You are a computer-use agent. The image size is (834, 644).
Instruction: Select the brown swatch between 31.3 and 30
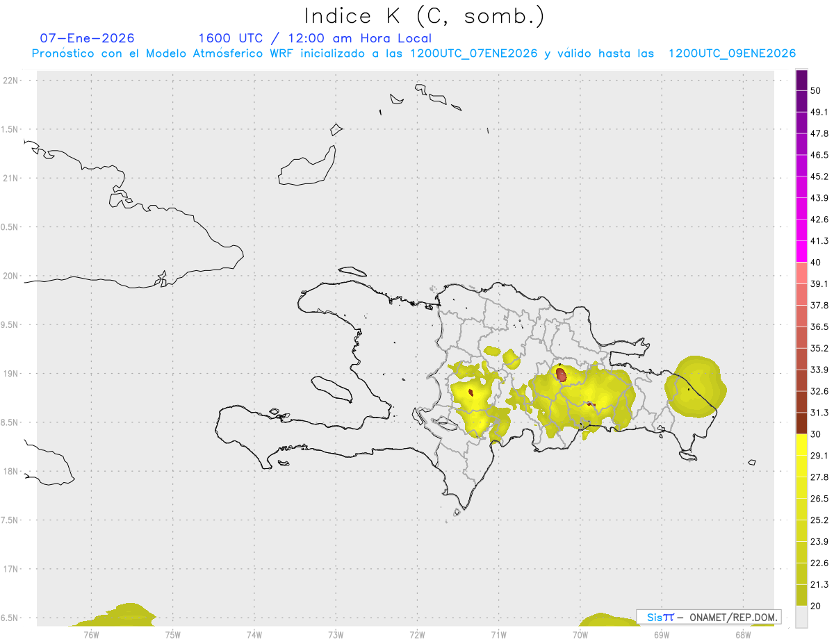(x=801, y=423)
